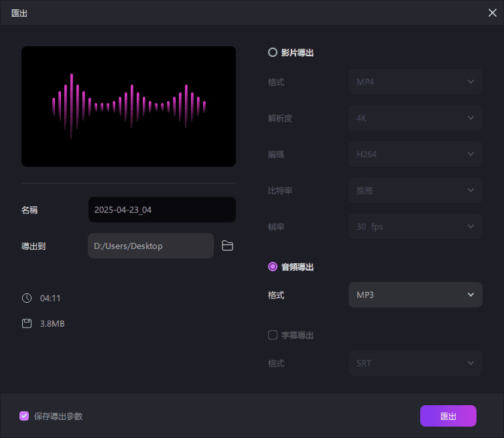Viewport: 504px width, 438px height.
Task: Click the clock duration icon
Action: coord(27,298)
